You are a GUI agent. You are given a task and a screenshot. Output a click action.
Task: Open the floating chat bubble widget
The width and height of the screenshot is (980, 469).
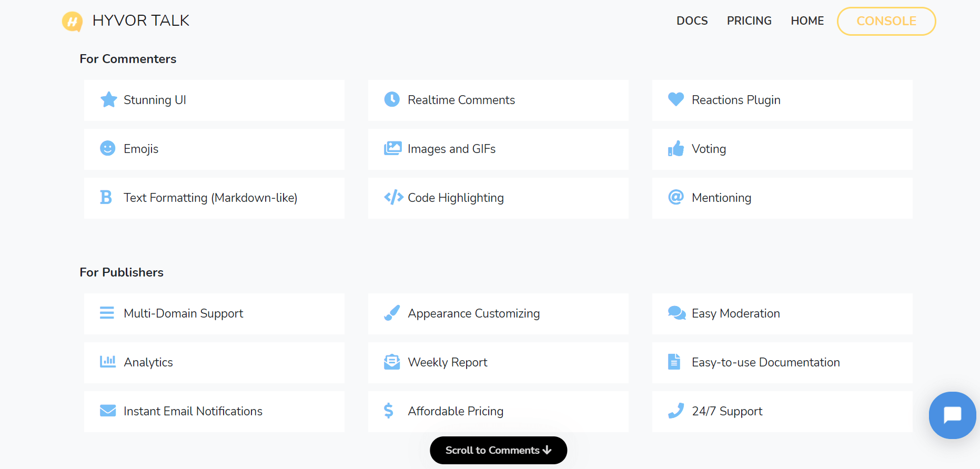(953, 415)
